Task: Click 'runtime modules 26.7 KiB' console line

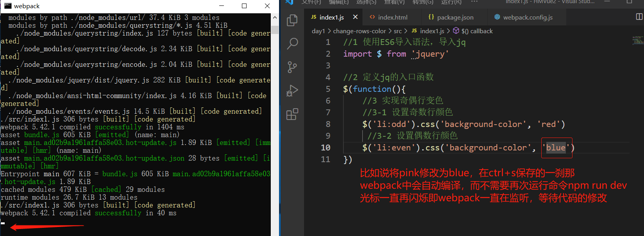Action: pos(69,197)
